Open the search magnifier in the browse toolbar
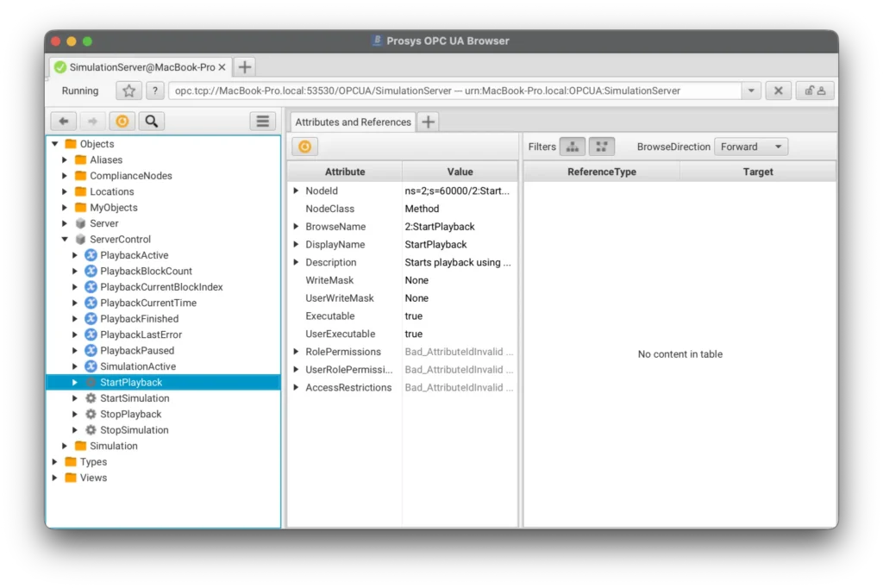 (152, 121)
